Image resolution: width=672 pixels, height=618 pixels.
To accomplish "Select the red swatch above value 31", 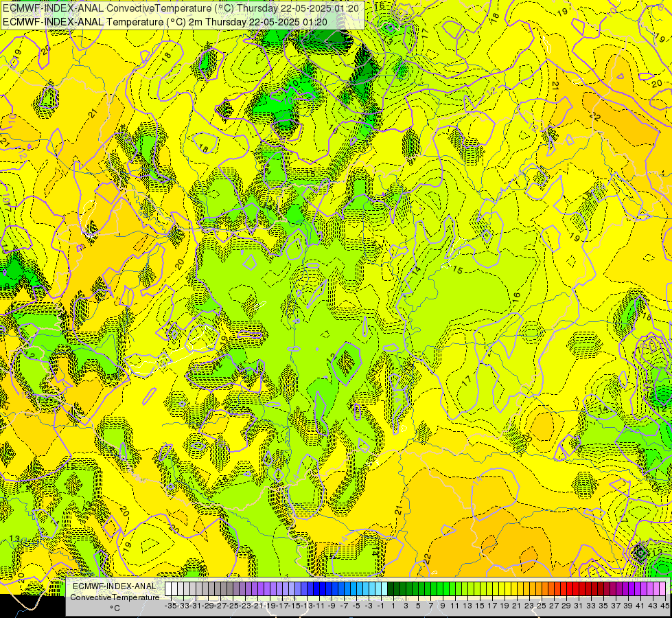I will click(x=576, y=588).
